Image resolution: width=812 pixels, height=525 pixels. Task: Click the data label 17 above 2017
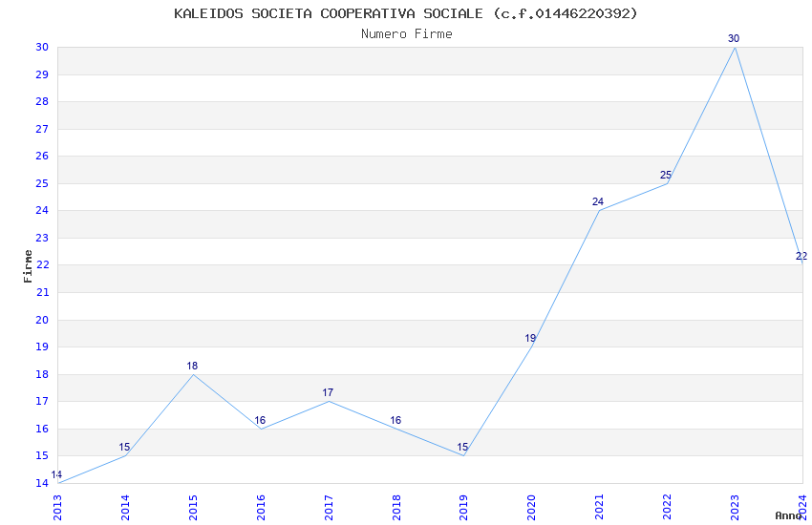[328, 392]
